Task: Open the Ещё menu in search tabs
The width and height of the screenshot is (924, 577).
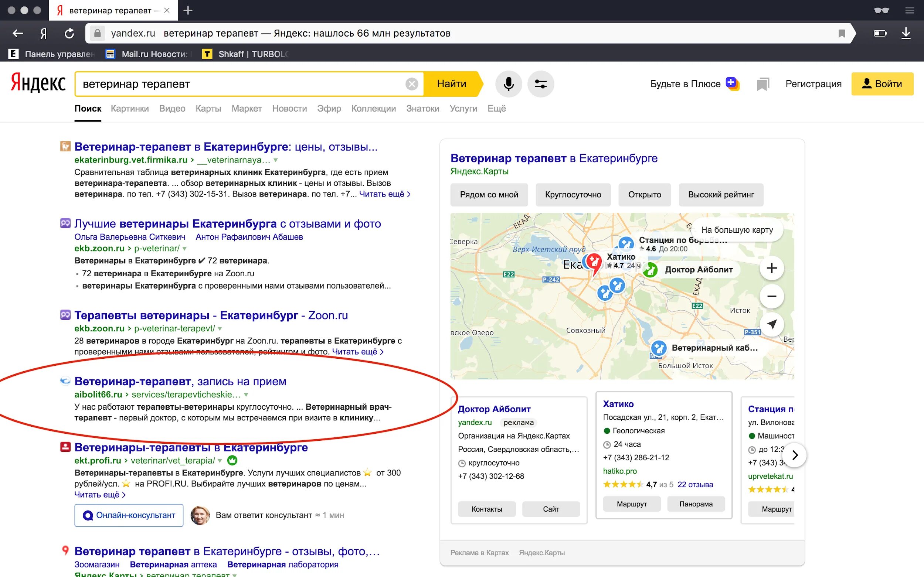Action: pyautogui.click(x=496, y=109)
